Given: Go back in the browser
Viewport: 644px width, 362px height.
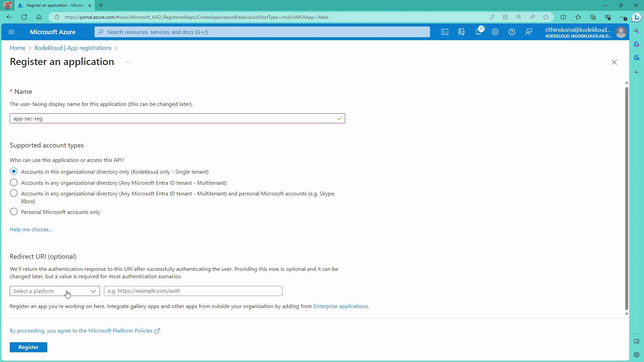Looking at the screenshot, I should tap(9, 17).
